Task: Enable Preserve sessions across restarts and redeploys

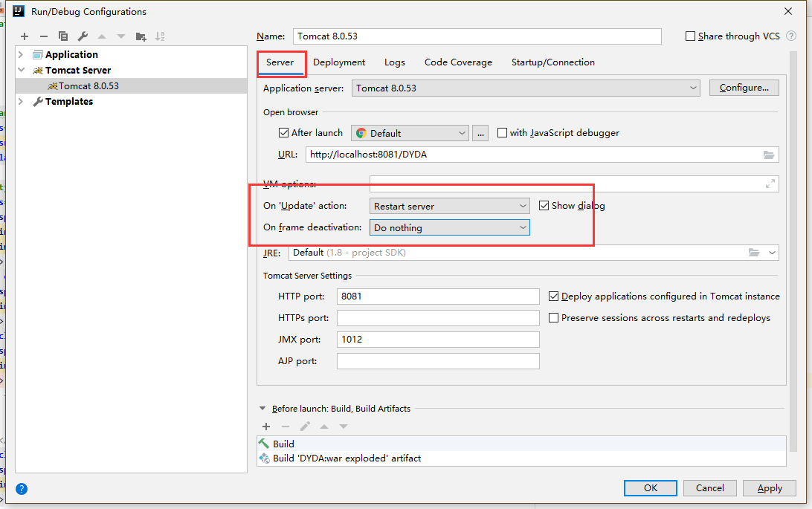Action: tap(553, 317)
